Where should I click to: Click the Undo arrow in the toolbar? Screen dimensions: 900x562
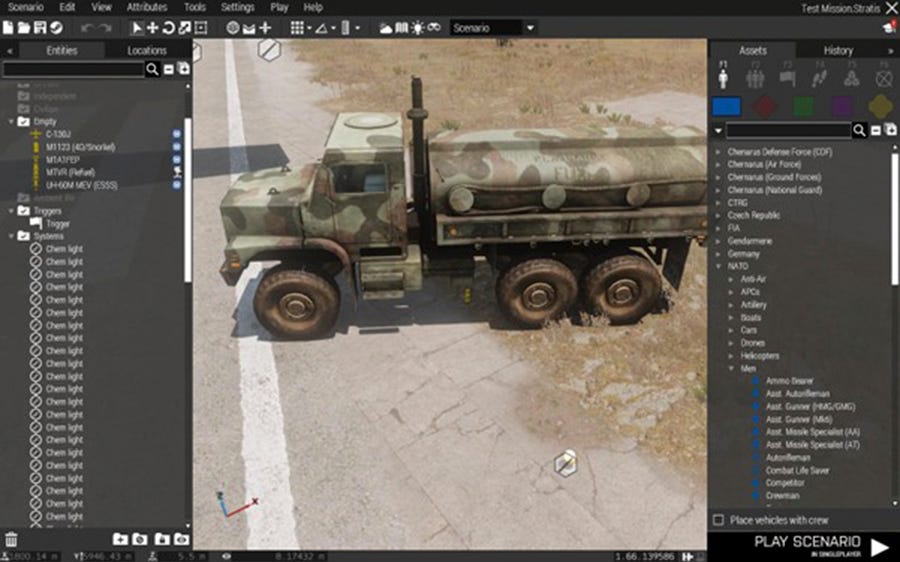click(87, 28)
